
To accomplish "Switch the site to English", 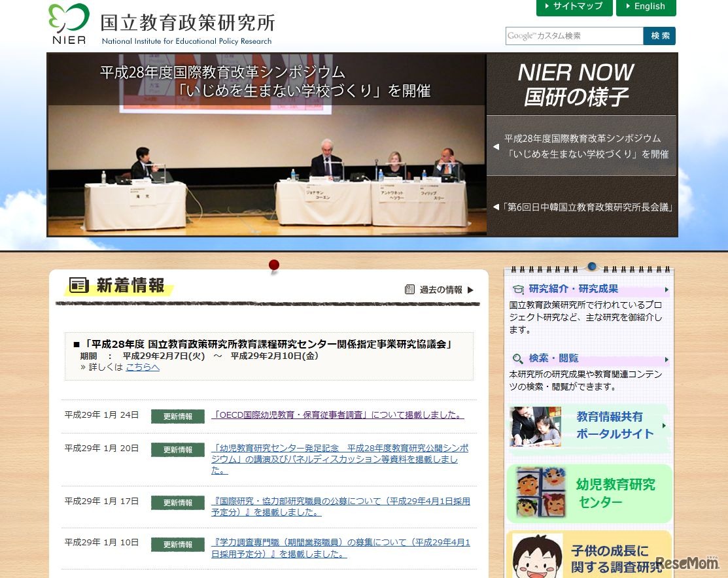I will point(646,8).
